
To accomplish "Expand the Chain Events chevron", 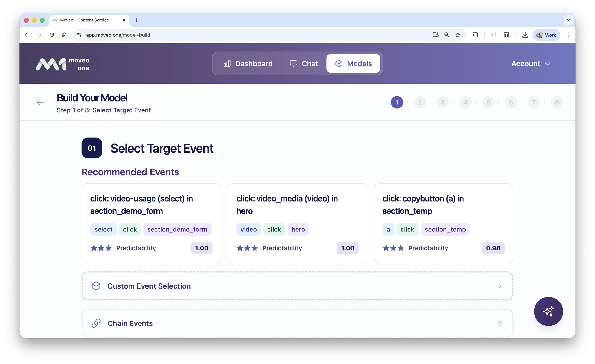I will point(500,323).
